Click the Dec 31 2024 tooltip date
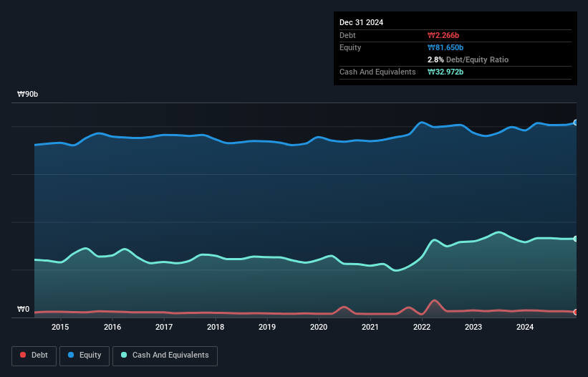The width and height of the screenshot is (588, 377). point(361,22)
